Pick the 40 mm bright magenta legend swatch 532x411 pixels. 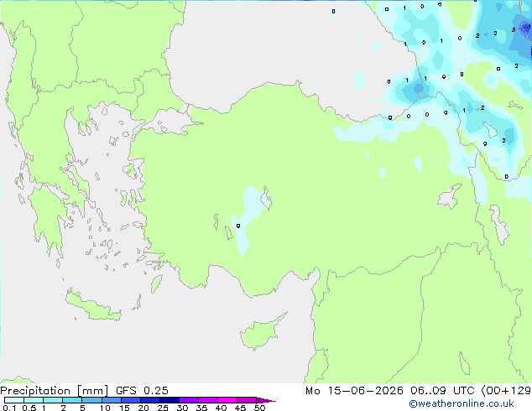[227, 400]
